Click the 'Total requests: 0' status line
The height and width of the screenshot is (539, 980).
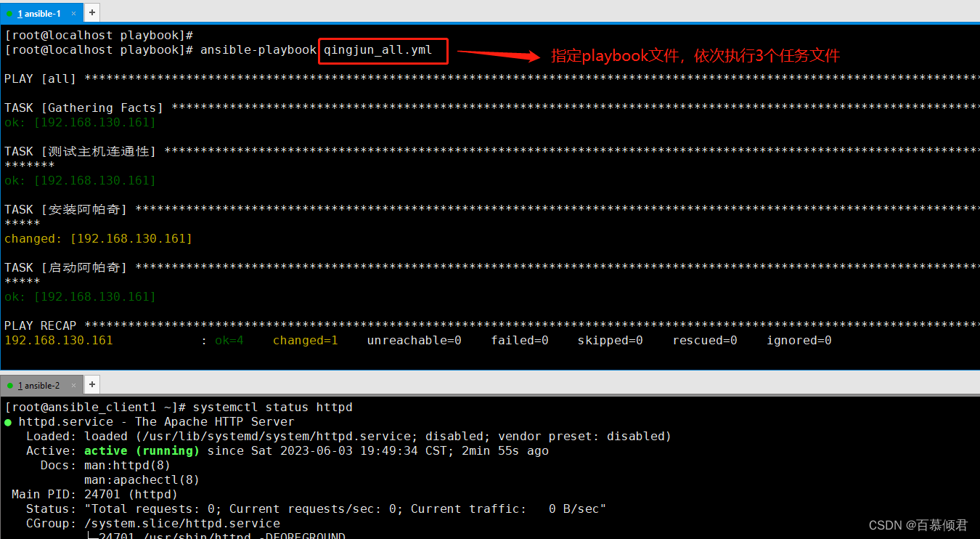[x=316, y=508]
